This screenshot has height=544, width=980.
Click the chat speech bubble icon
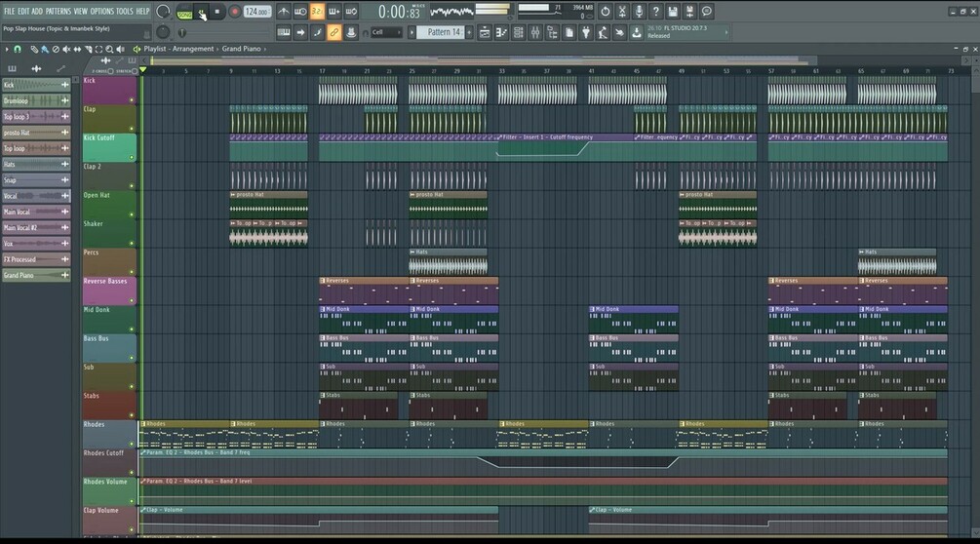click(x=706, y=12)
